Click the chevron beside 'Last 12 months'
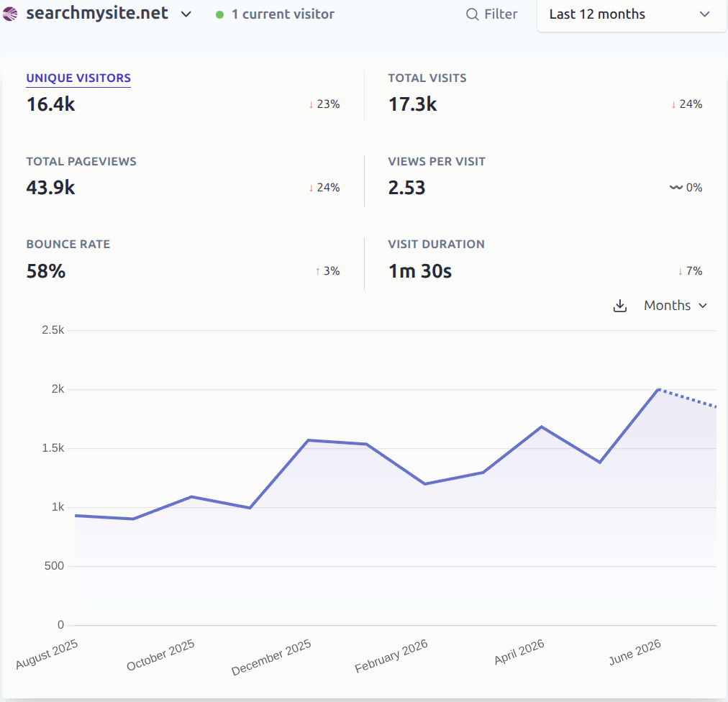Viewport: 728px width, 702px height. tap(704, 14)
